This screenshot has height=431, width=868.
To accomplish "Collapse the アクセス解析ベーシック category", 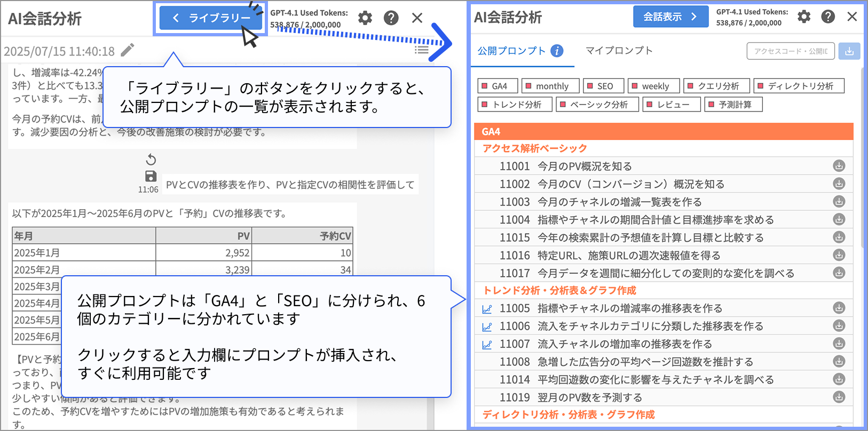I will tap(534, 148).
